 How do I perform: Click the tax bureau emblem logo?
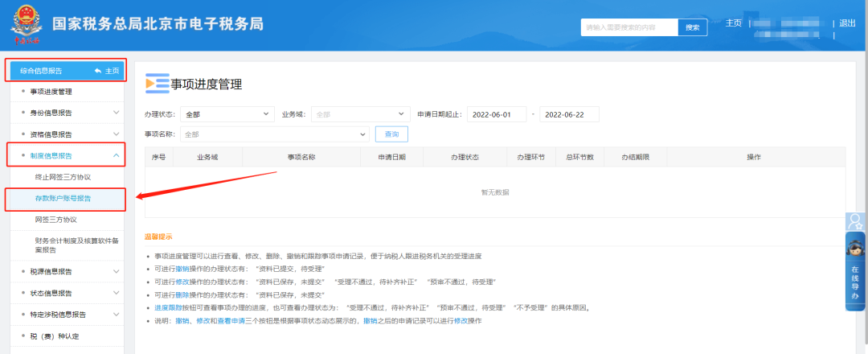pyautogui.click(x=26, y=26)
